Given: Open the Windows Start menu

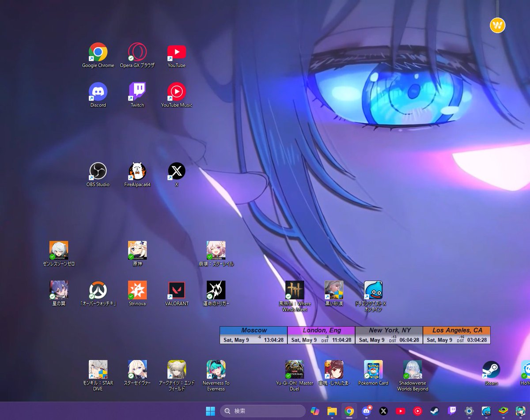Looking at the screenshot, I should [x=211, y=411].
